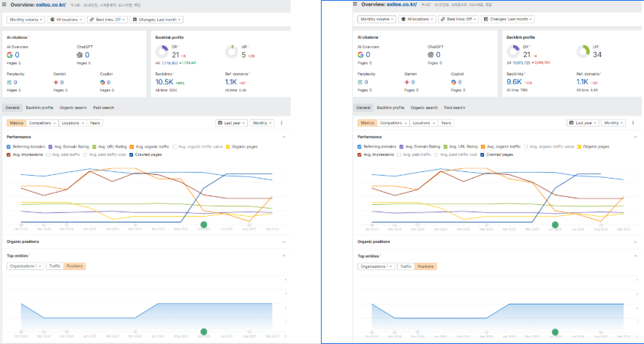The height and width of the screenshot is (344, 644).
Task: Uncheck Referring domains in the left panel
Action: [9, 146]
